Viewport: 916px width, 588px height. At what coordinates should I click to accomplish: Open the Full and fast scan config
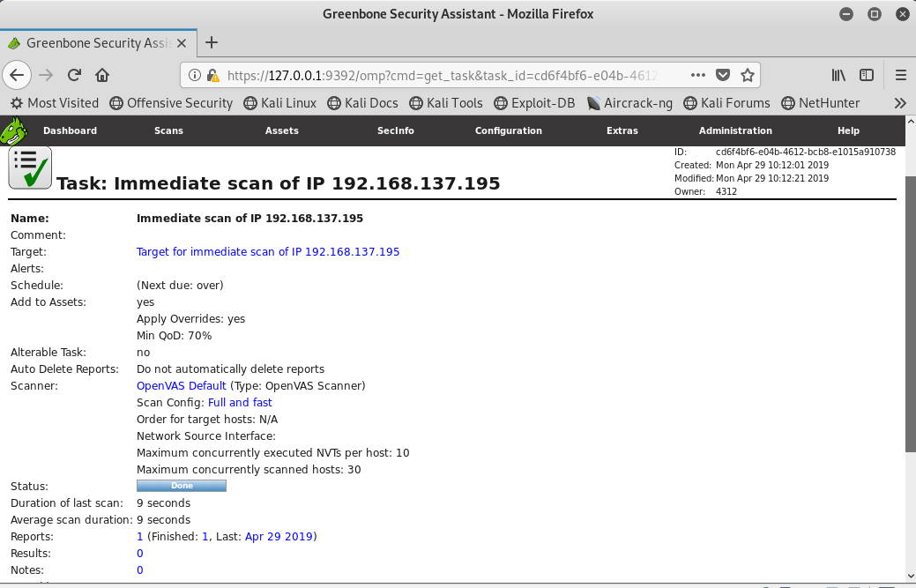coord(240,403)
